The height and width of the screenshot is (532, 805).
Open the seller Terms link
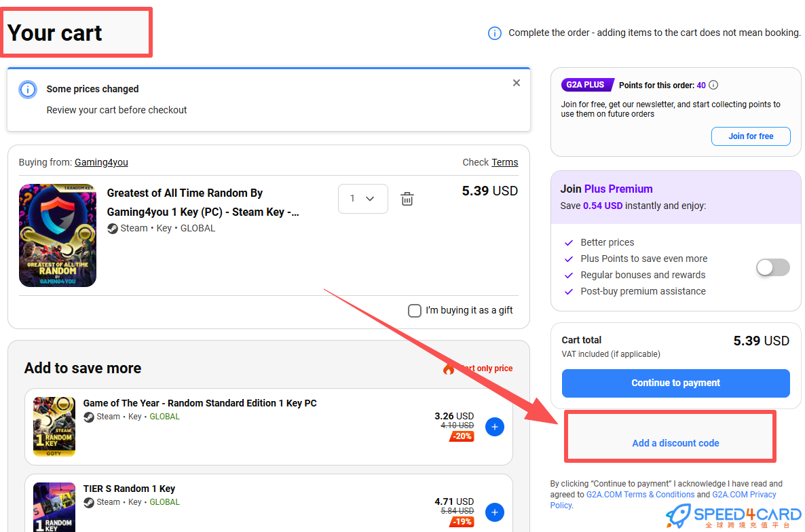pos(505,162)
